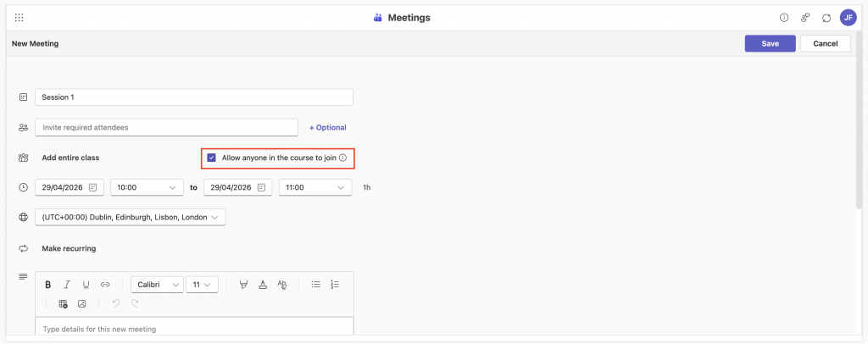Uncheck Allow anyone in the course to join
This screenshot has height=344, width=868.
(x=211, y=158)
